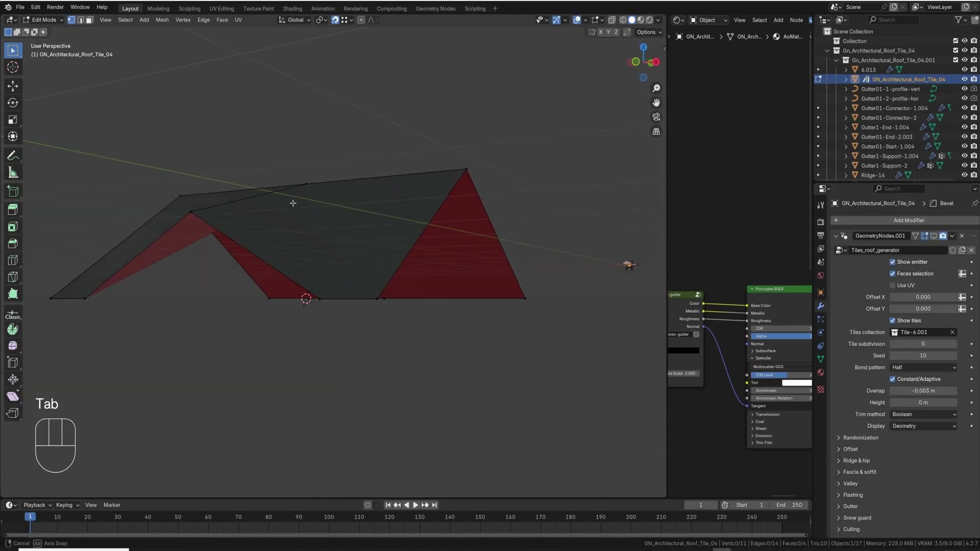980x551 pixels.
Task: Click the Add Modifier button
Action: [x=904, y=220]
